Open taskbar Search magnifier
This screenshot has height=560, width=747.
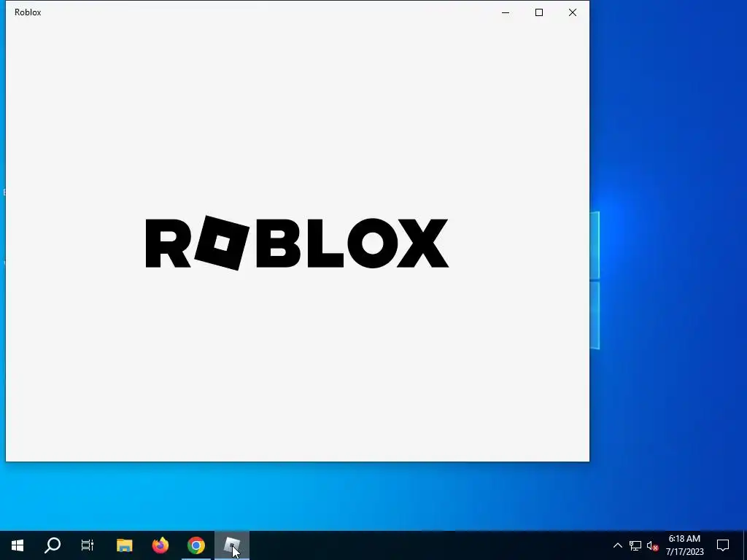click(53, 545)
